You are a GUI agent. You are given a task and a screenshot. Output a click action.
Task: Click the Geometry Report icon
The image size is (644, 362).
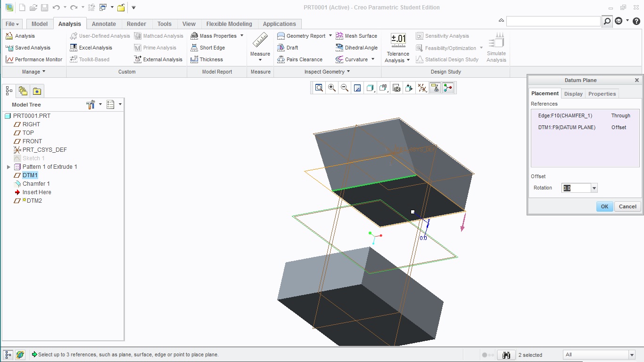pyautogui.click(x=281, y=36)
